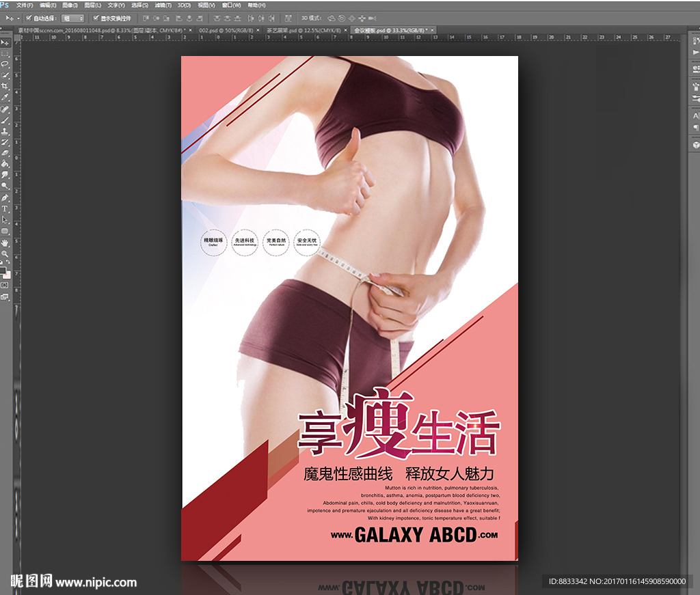Select the Move tool in the toolbox
The width and height of the screenshot is (700, 595).
point(5,43)
